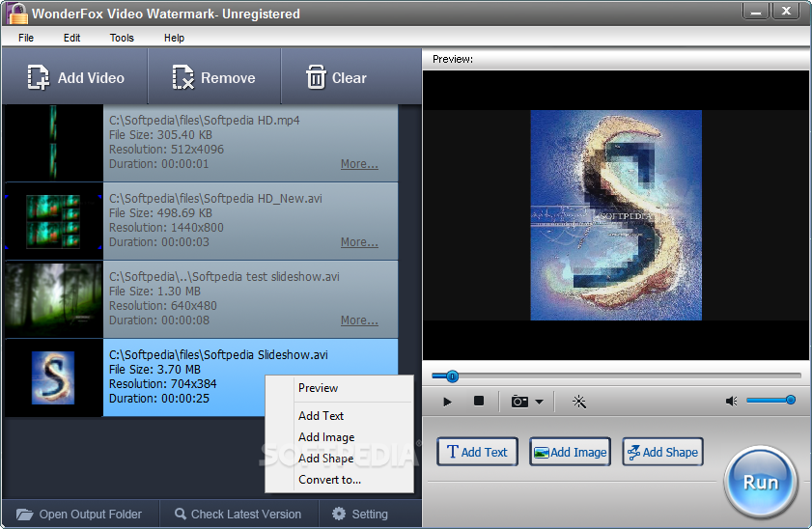This screenshot has height=529, width=812.
Task: Open the Edit menu
Action: coord(72,38)
